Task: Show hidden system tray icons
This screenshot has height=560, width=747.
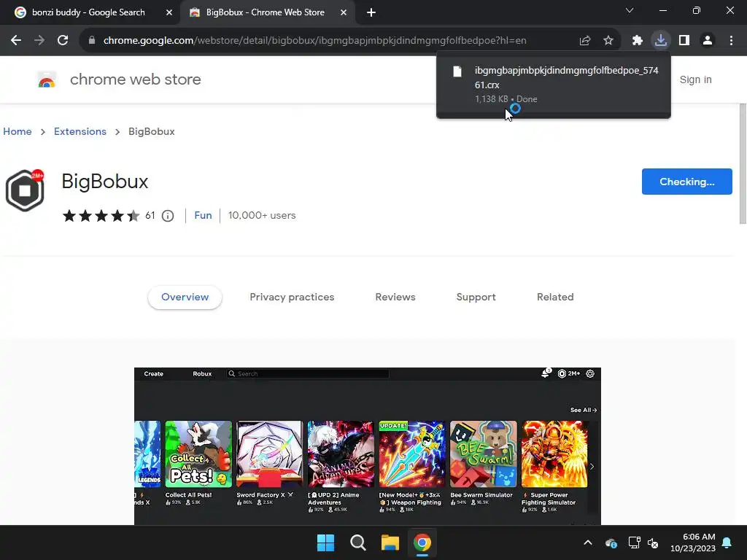Action: [x=588, y=542]
